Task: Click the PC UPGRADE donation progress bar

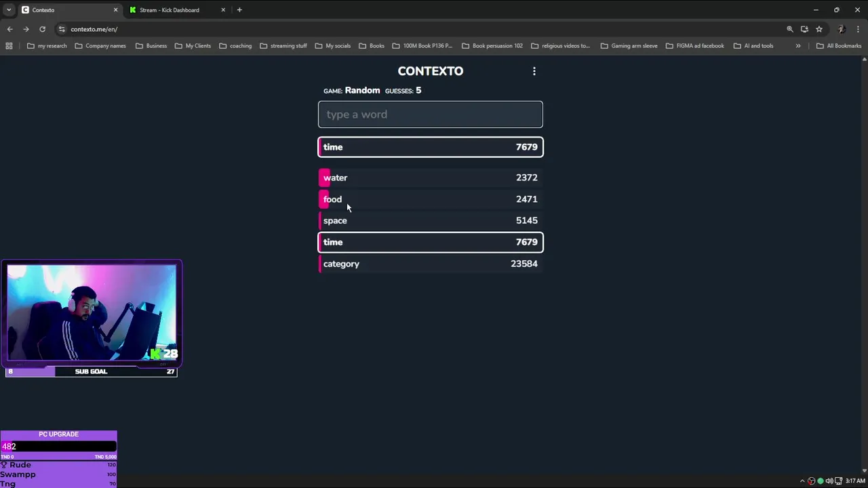Action: coord(59,447)
